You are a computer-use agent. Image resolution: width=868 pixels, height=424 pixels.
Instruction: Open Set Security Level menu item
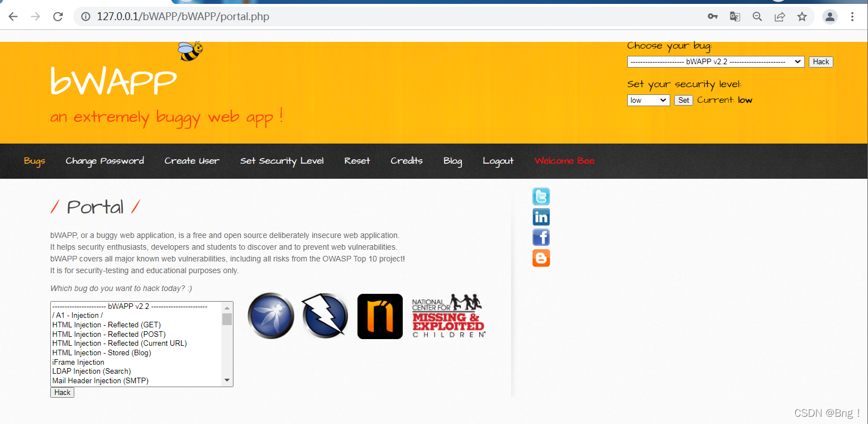[x=282, y=161]
